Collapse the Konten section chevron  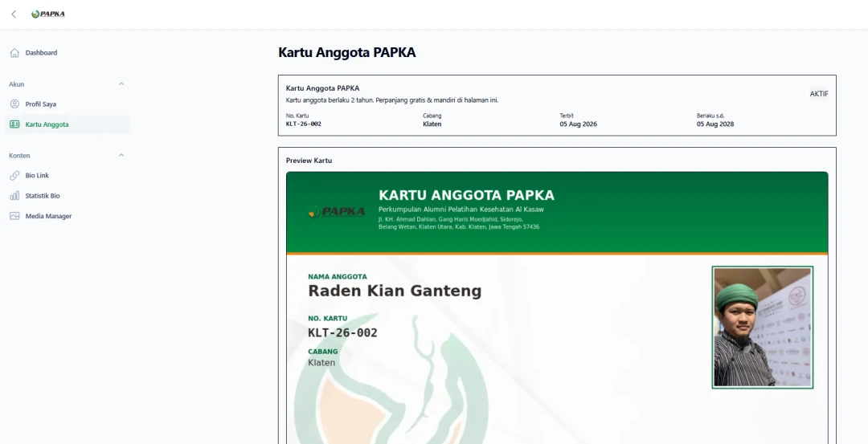(121, 156)
